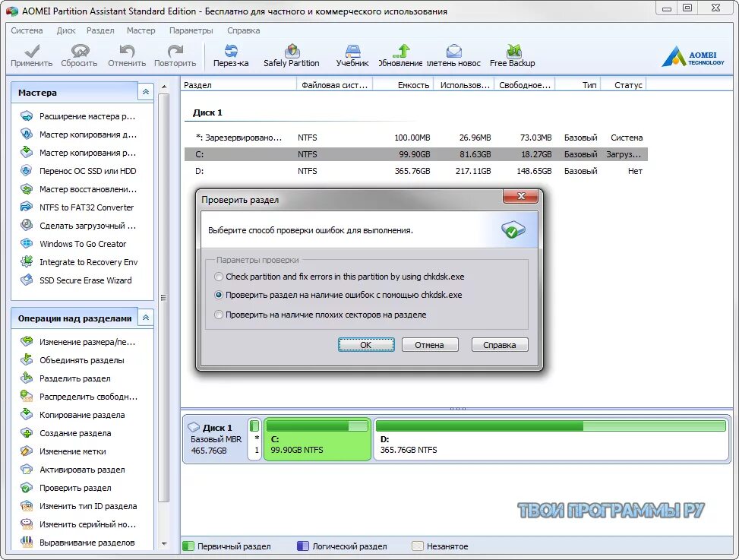This screenshot has height=560, width=739.
Task: Choose Активировать раздел operation
Action: point(73,470)
